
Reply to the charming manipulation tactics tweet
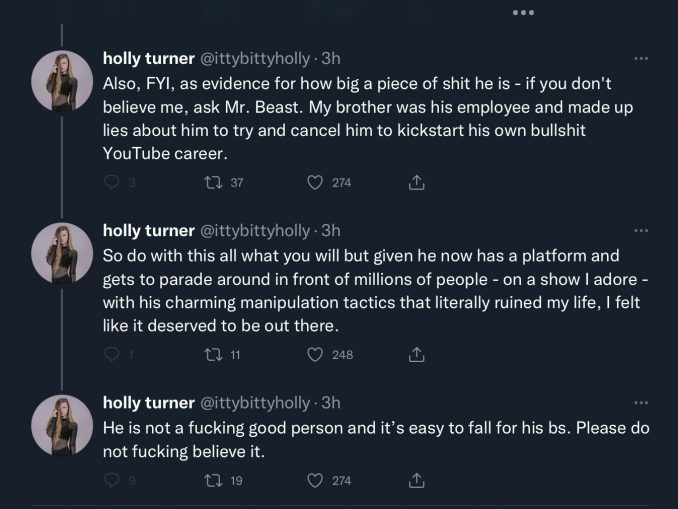click(112, 354)
